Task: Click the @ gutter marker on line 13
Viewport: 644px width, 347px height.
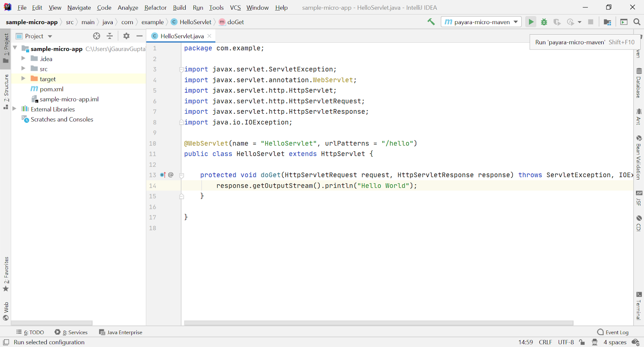Action: pos(171,175)
